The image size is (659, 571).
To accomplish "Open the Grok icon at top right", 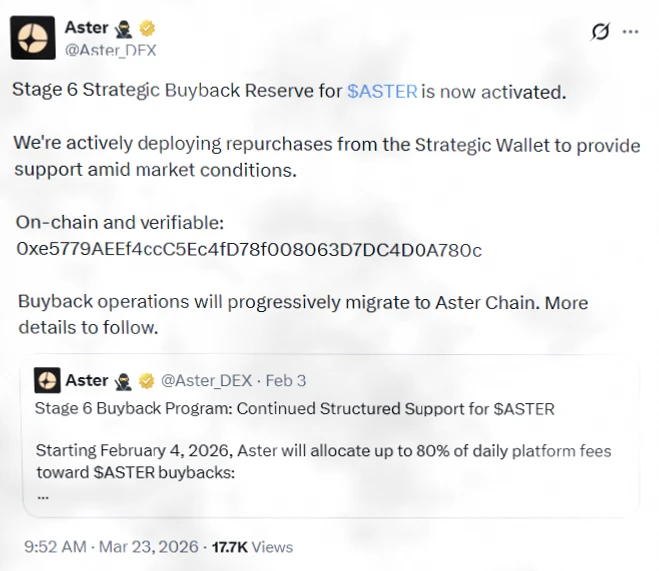I will point(599,31).
